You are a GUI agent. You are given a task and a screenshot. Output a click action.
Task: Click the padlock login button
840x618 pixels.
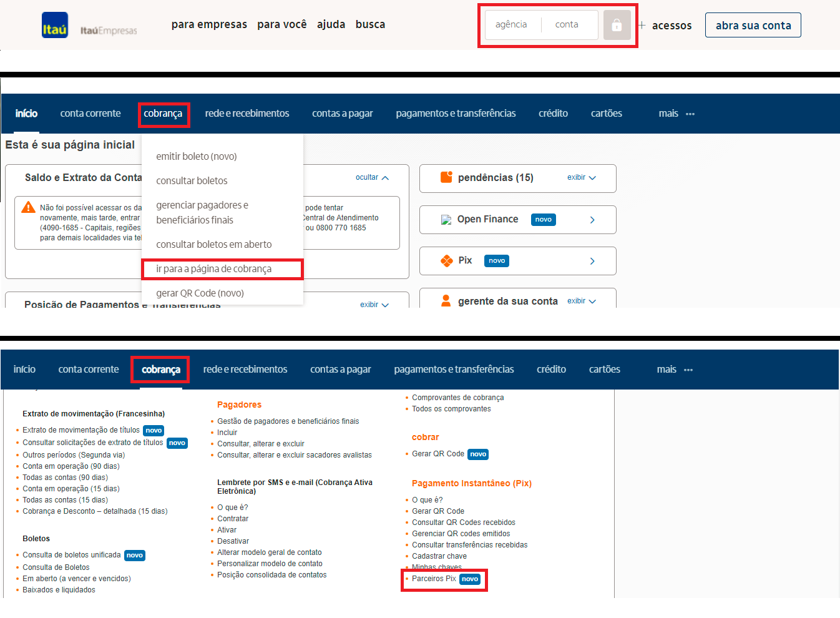(x=617, y=25)
